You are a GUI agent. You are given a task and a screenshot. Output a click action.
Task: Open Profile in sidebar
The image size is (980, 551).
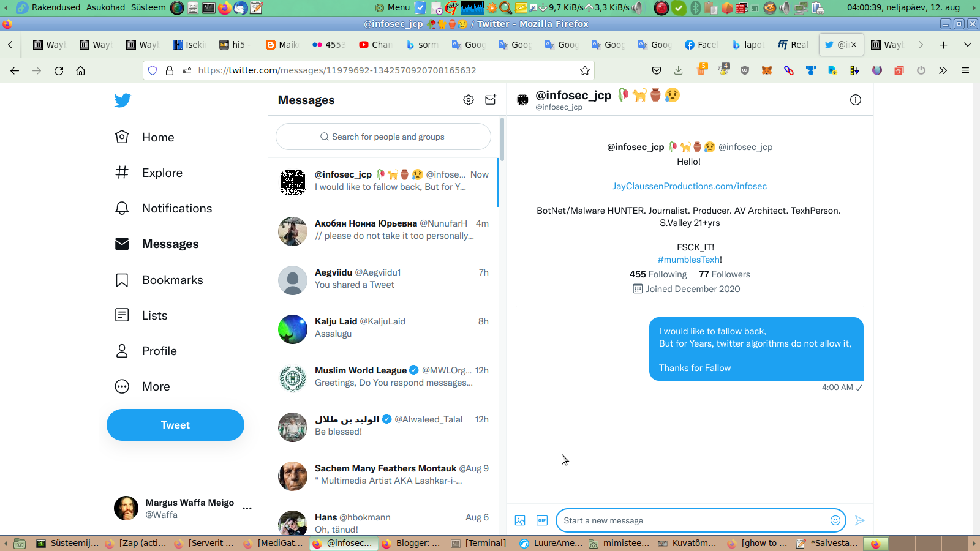click(146, 351)
